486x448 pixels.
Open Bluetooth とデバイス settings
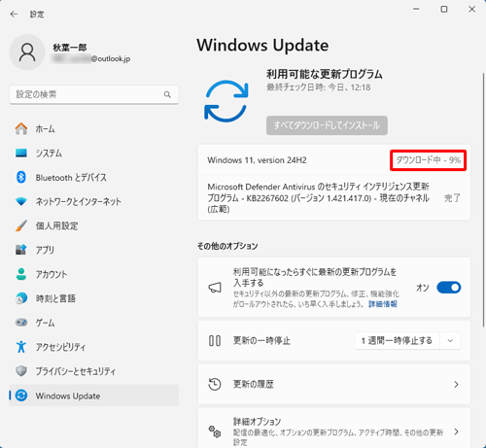pyautogui.click(x=94, y=177)
